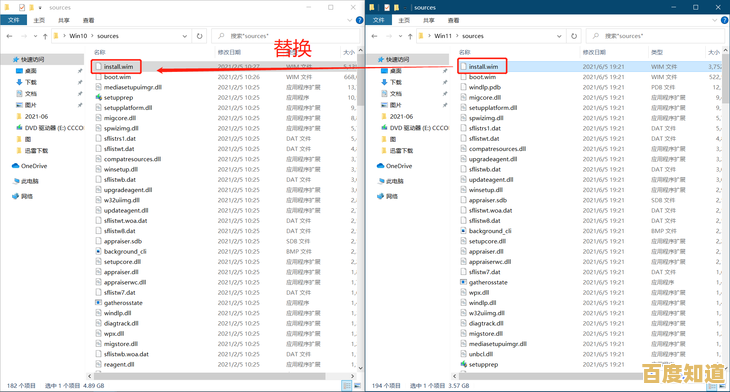Open 此电脑 in Win10 window sidebar
This screenshot has height=392, width=730.
(x=26, y=181)
